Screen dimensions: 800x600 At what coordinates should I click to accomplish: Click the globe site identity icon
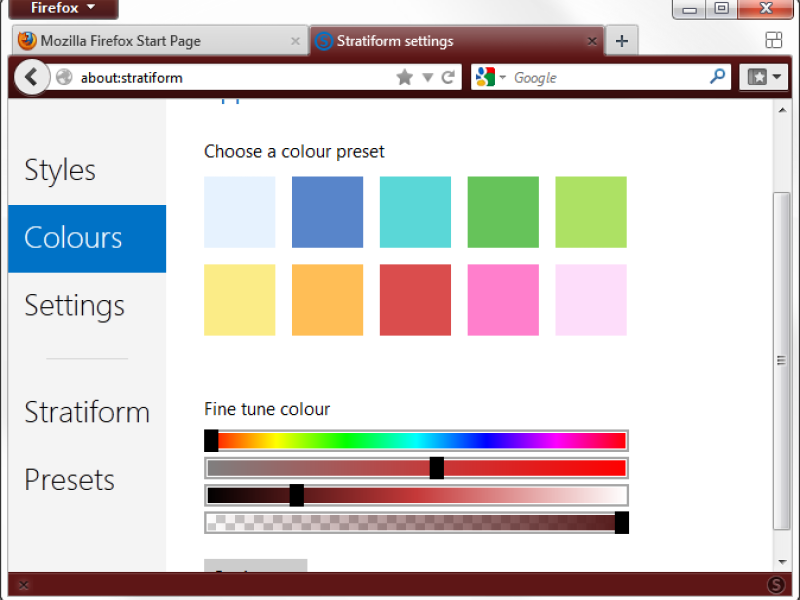coord(64,77)
